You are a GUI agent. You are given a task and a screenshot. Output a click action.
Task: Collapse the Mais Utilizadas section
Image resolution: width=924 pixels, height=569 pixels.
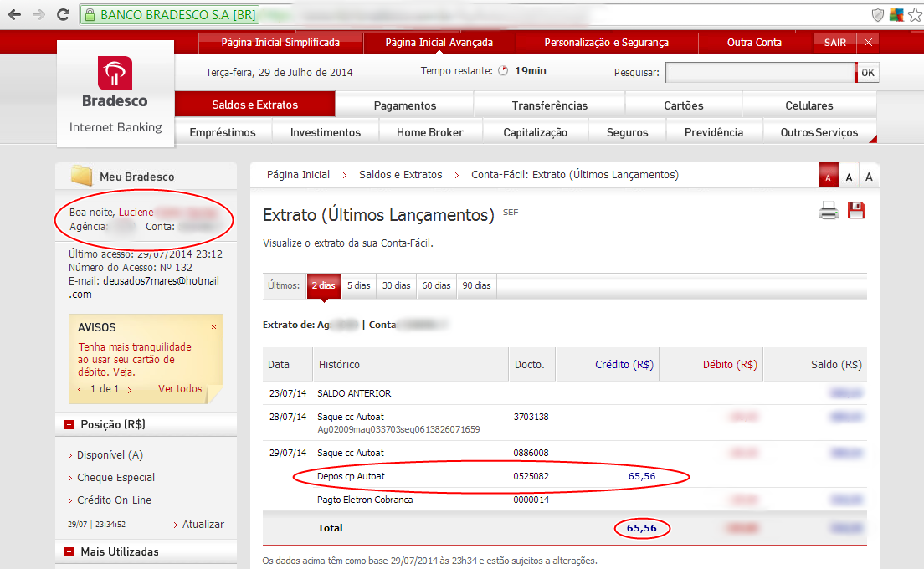(69, 552)
